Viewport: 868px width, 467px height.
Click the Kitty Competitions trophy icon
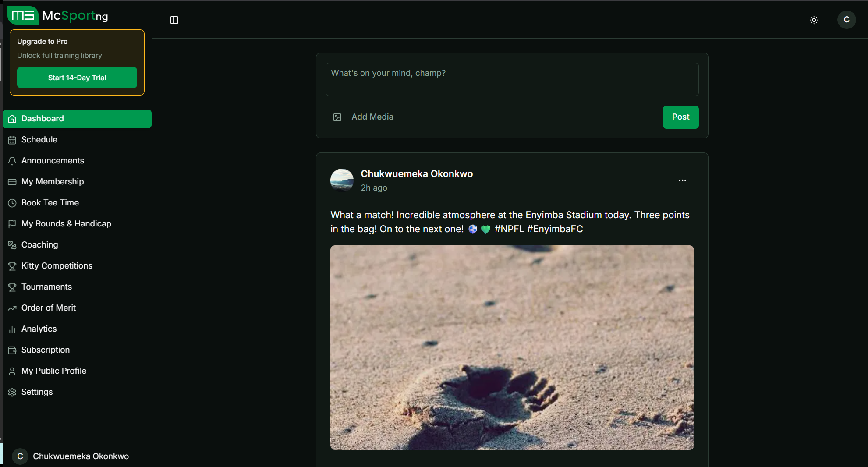(x=12, y=266)
